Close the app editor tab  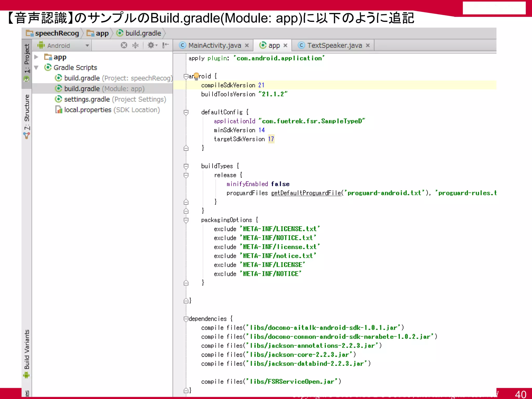tap(285, 45)
